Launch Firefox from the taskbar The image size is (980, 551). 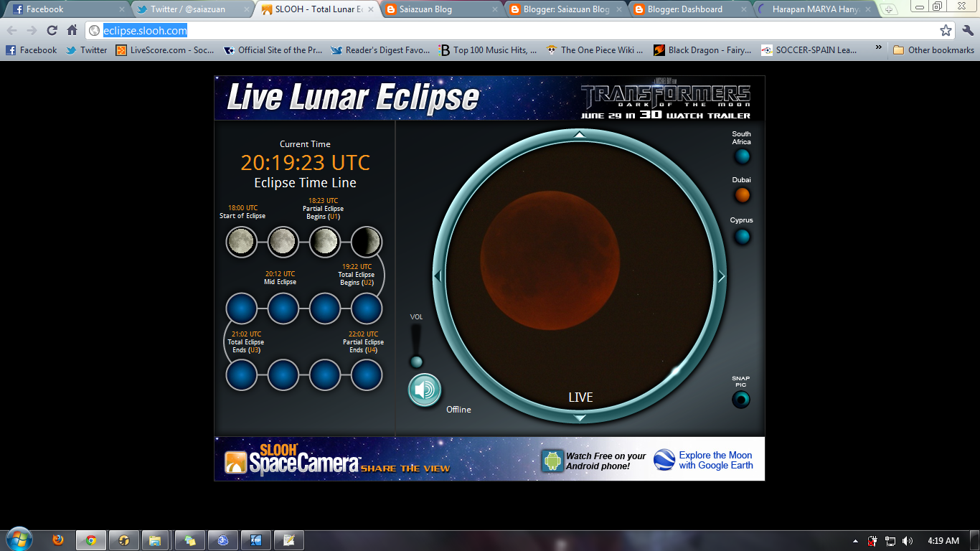click(x=58, y=540)
